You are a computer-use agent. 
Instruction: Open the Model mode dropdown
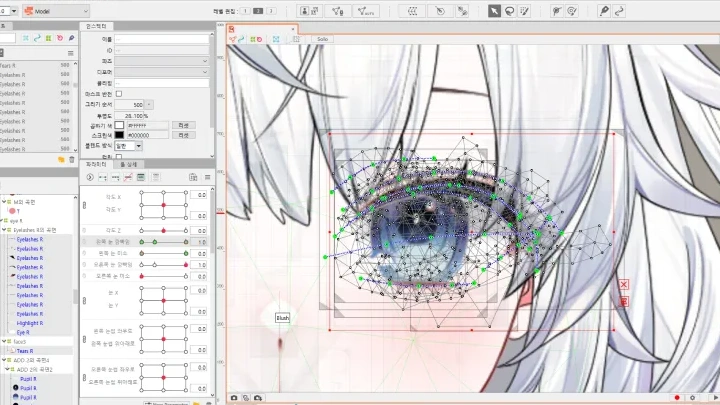tap(56, 11)
